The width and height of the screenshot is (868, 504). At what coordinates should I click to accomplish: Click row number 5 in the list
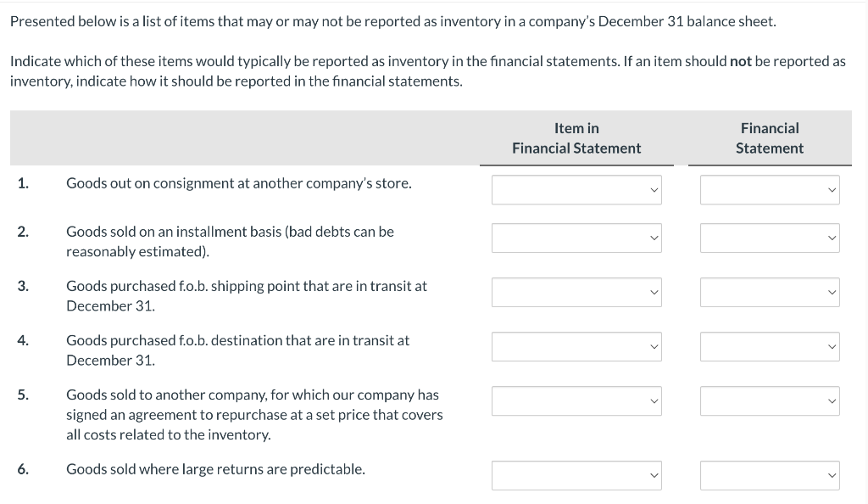[x=23, y=395]
